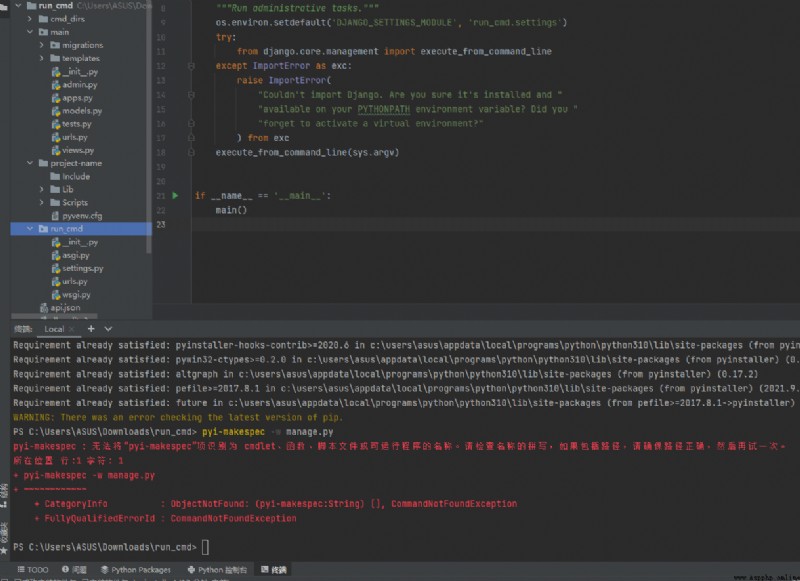The height and width of the screenshot is (581, 800).
Task: Click 'raise ImportError(' on line 13
Action: (x=284, y=81)
